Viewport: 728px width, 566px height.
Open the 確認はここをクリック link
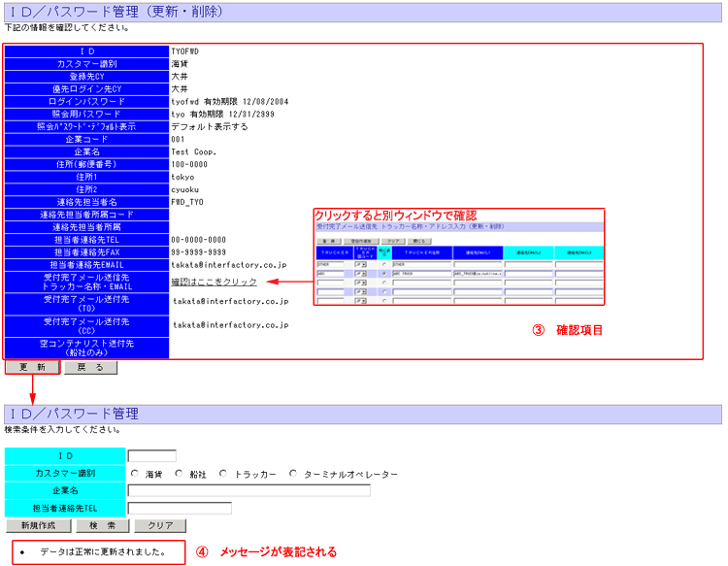click(x=214, y=283)
